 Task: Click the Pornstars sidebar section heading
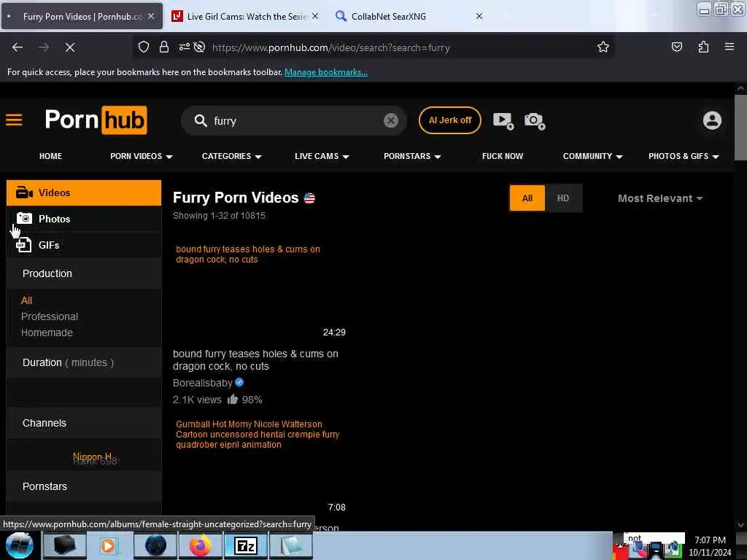(x=44, y=486)
